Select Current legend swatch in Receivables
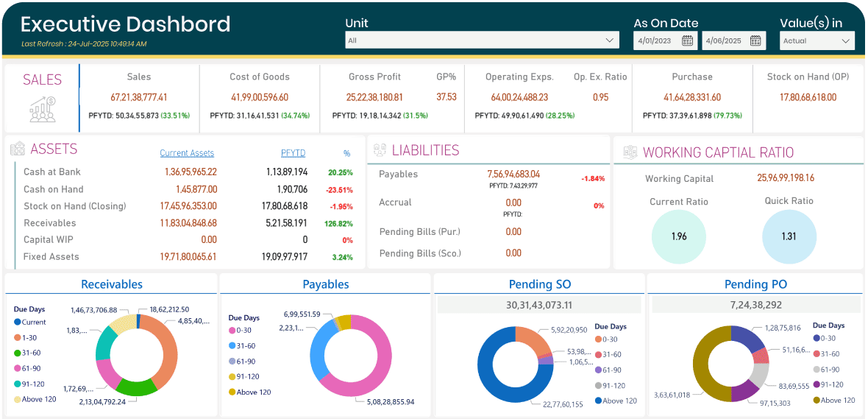 point(17,322)
